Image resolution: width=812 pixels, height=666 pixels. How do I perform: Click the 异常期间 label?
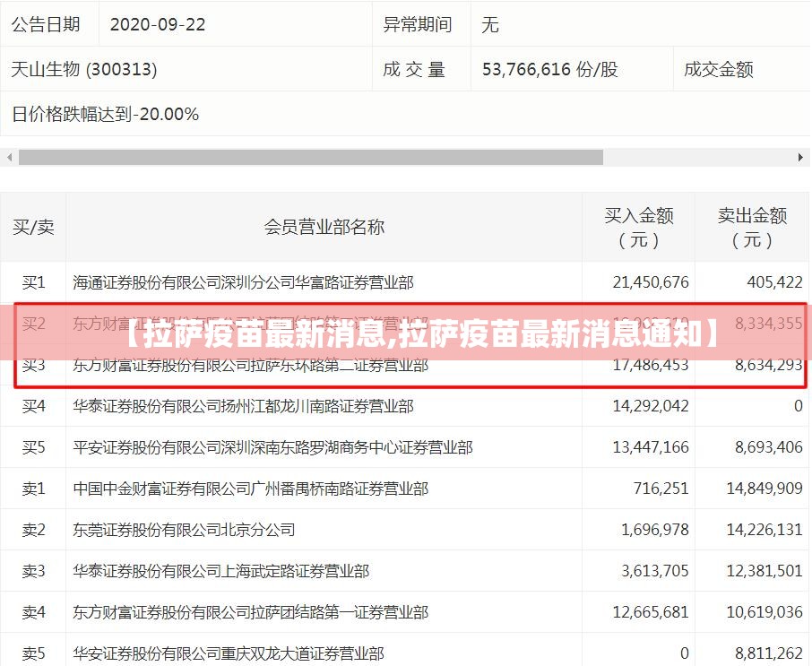417,24
